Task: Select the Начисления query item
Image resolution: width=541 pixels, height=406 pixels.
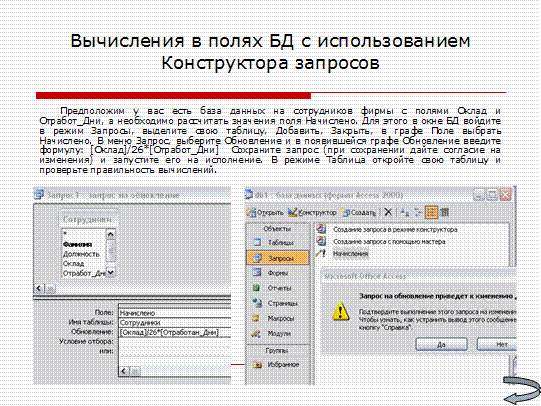Action: pos(350,254)
